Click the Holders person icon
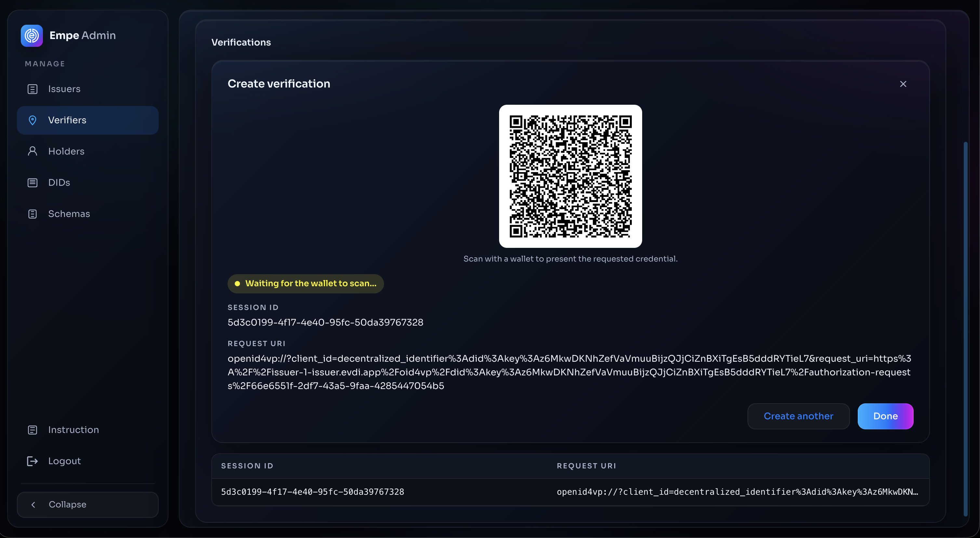This screenshot has width=980, height=538. click(32, 151)
